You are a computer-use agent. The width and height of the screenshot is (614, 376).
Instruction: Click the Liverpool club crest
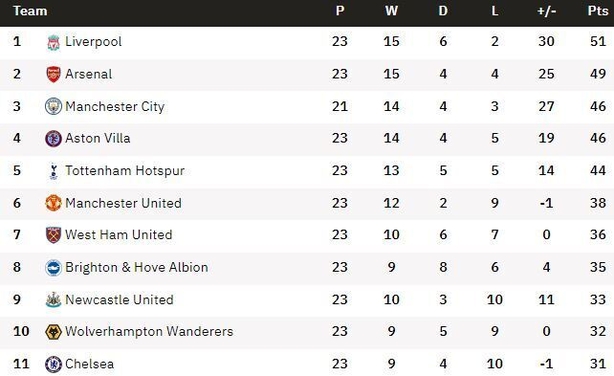click(x=53, y=42)
